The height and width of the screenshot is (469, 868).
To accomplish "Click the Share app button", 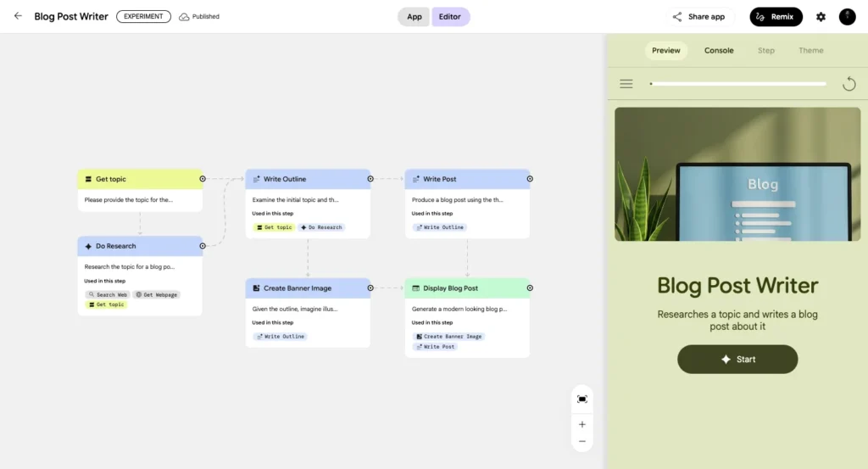I will 699,17.
